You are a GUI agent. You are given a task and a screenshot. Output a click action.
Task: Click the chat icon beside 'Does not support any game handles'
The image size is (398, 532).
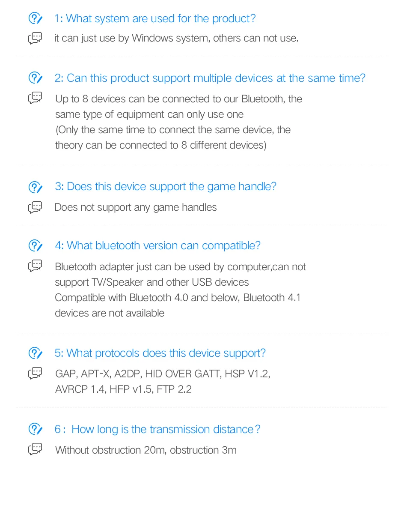35,208
